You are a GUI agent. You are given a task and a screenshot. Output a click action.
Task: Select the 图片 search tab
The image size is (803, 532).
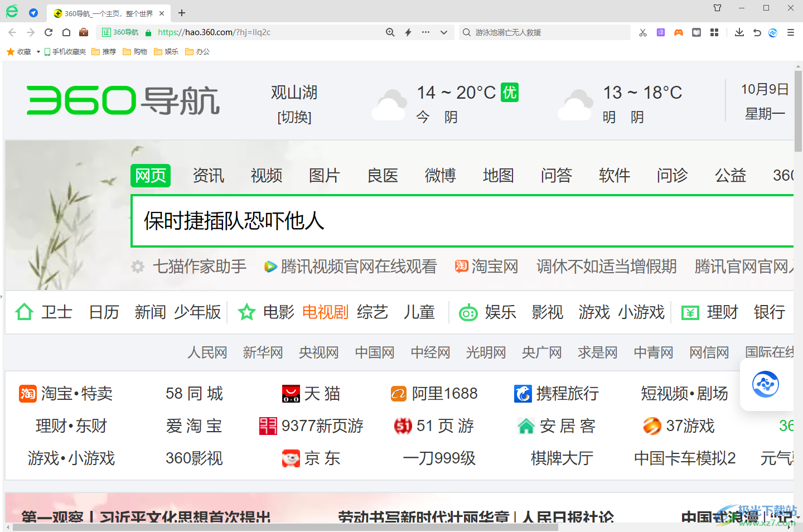tap(325, 176)
